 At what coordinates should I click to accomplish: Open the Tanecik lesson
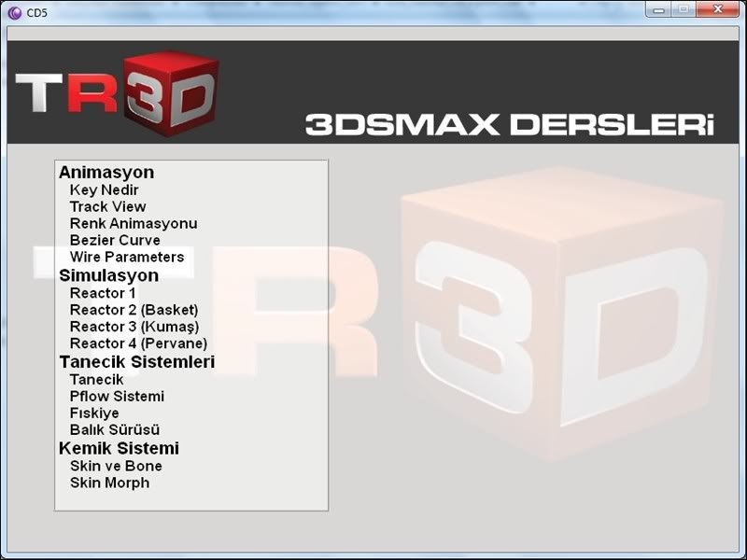(x=96, y=380)
